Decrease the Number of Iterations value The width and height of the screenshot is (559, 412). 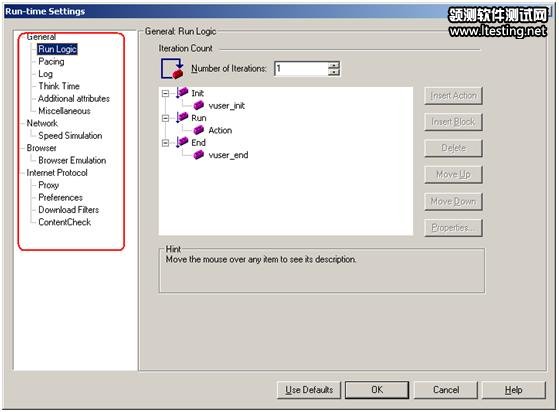tap(334, 72)
